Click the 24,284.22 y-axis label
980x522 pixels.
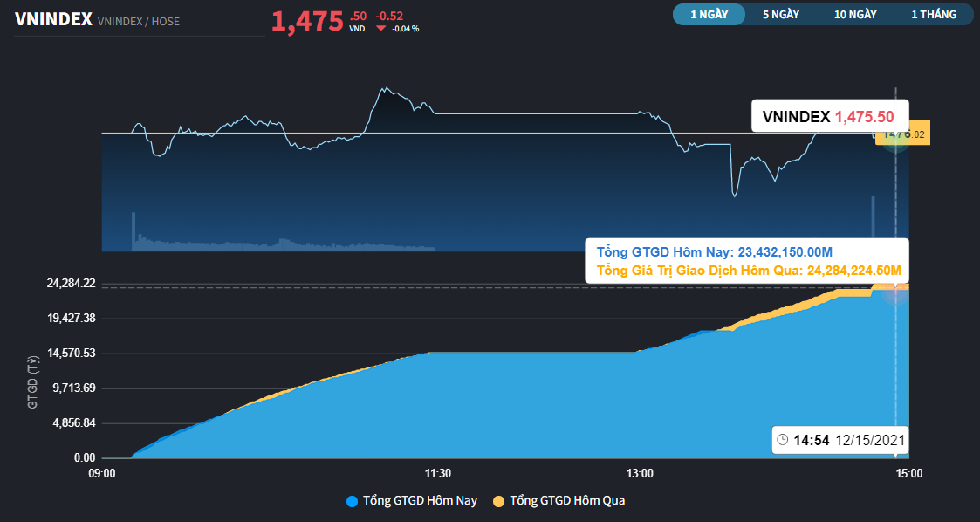71,283
